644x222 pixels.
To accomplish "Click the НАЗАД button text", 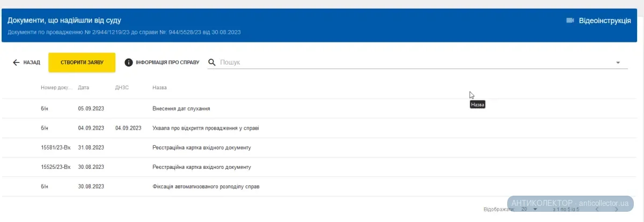I will point(32,62).
